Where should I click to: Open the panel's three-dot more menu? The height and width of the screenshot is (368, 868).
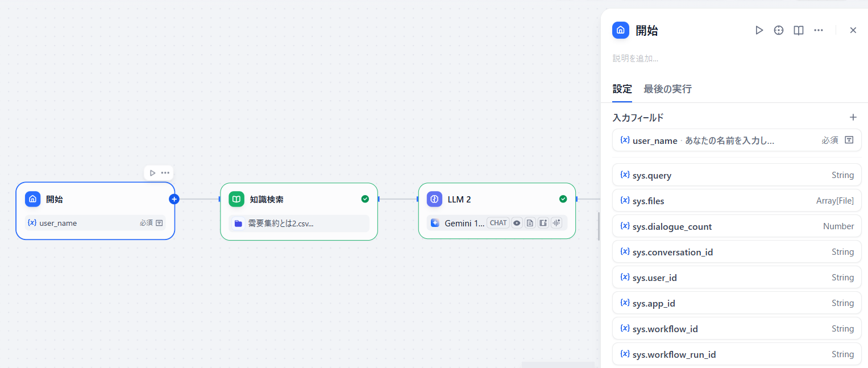point(819,31)
